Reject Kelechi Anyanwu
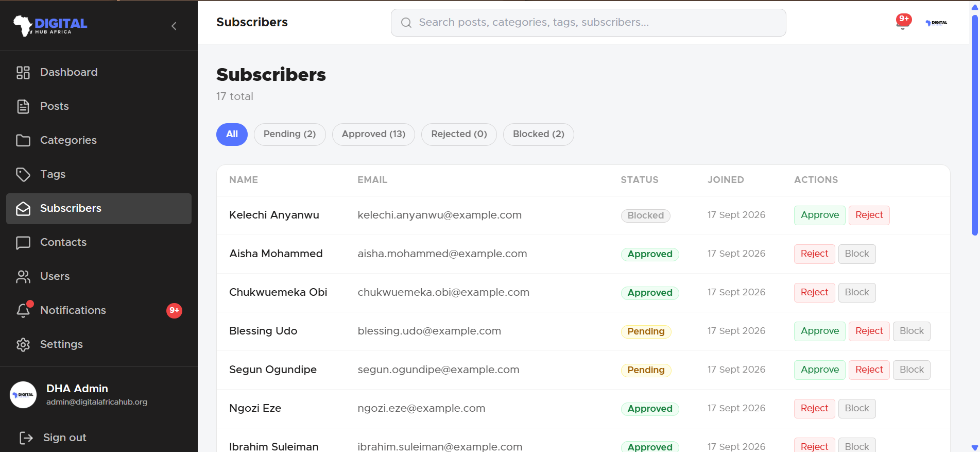This screenshot has height=452, width=980. (869, 215)
